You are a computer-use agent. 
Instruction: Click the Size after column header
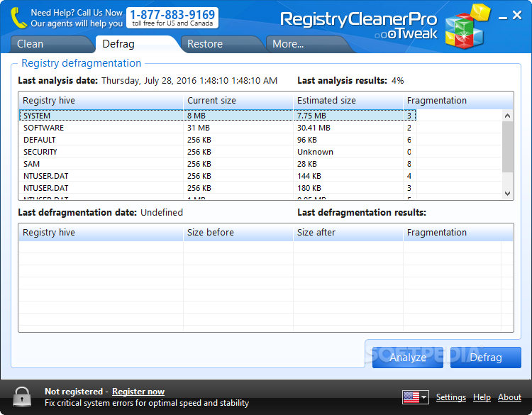(x=348, y=233)
